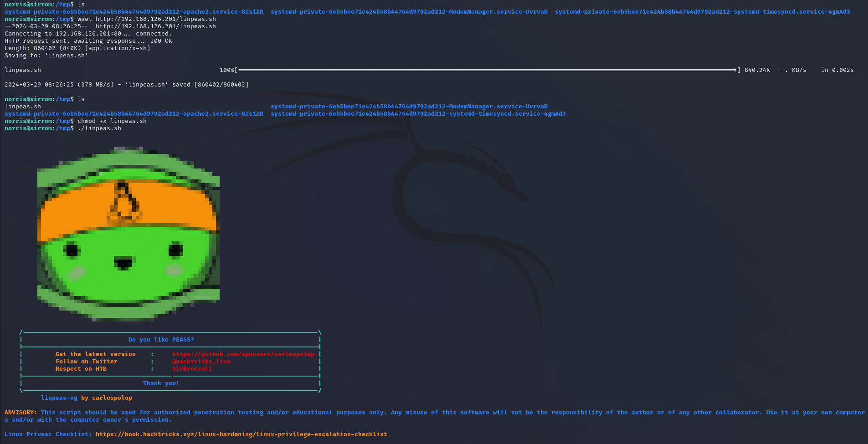Click the SirBroccoli HTB name
The width and height of the screenshot is (868, 444).
tap(192, 369)
